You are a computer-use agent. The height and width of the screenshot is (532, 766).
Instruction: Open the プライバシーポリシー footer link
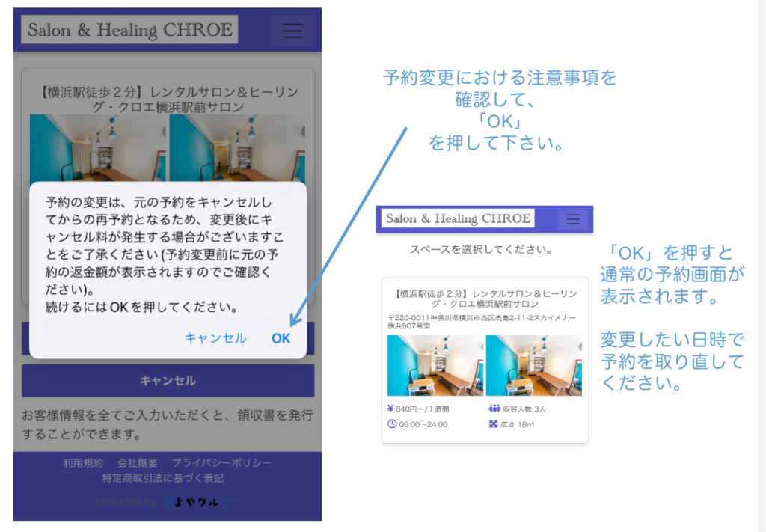(221, 463)
